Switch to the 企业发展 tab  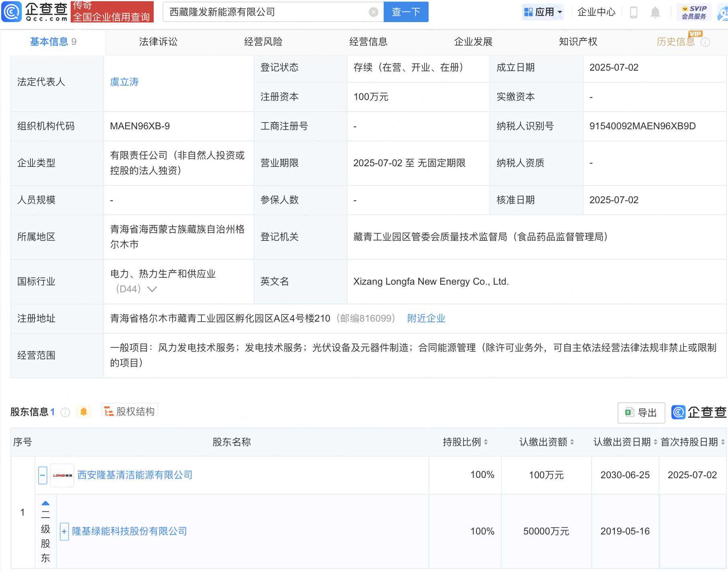coord(473,42)
